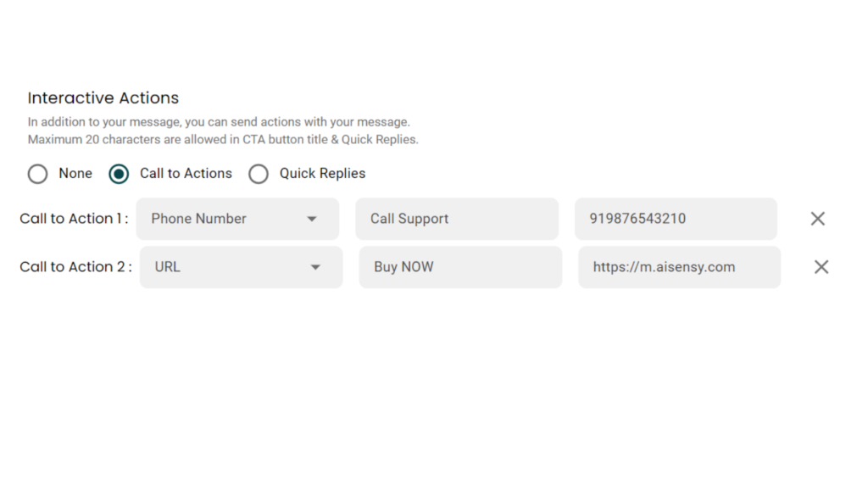Viewport: 868px width, 496px height.
Task: Click the "Quick Replies" label text
Action: click(x=322, y=173)
